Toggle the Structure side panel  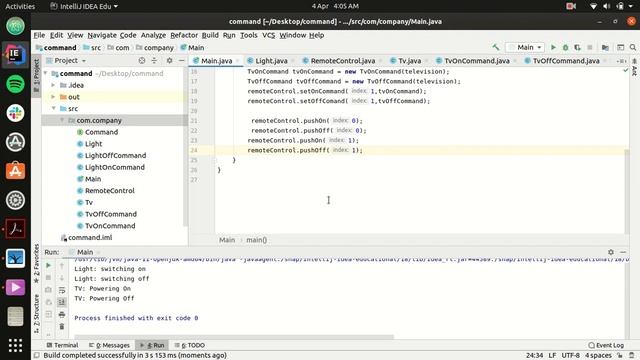36,313
